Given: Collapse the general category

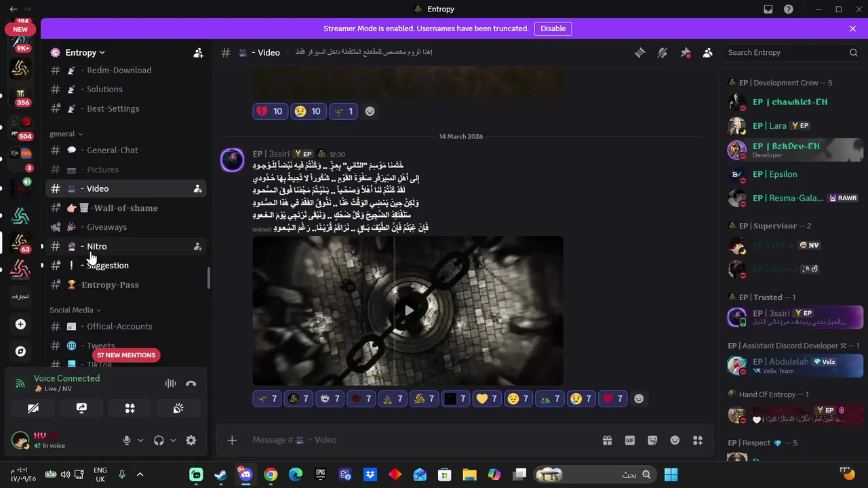Looking at the screenshot, I should pyautogui.click(x=66, y=134).
